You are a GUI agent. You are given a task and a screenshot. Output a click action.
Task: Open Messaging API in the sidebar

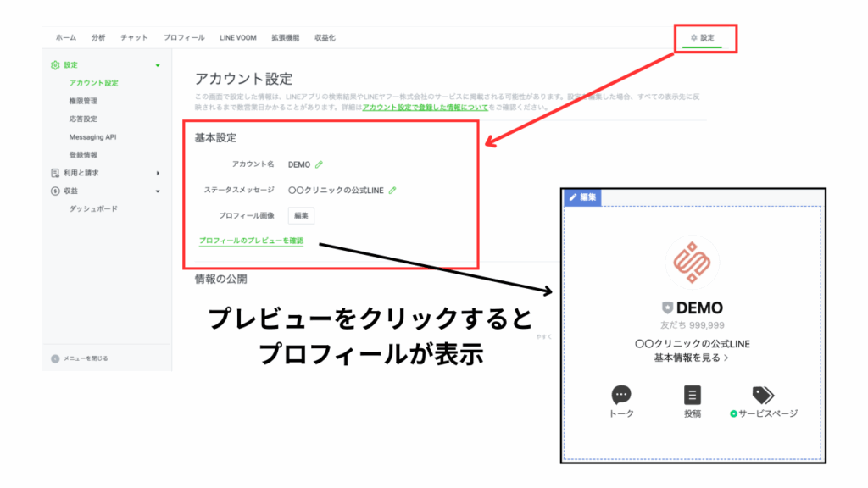click(92, 136)
